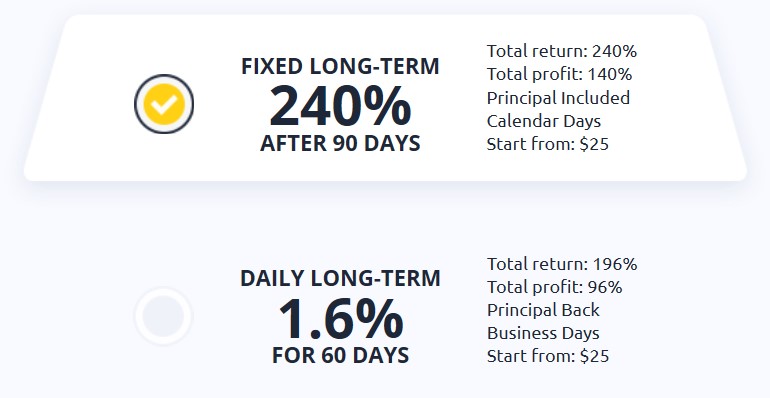Screen dimensions: 770x398
Task: Click the FIXED LONG-TERM plan heading
Action: [x=340, y=66]
